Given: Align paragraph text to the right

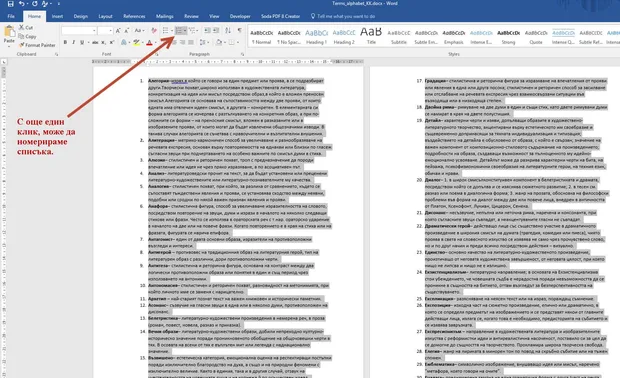Looking at the screenshot, I should [182, 42].
